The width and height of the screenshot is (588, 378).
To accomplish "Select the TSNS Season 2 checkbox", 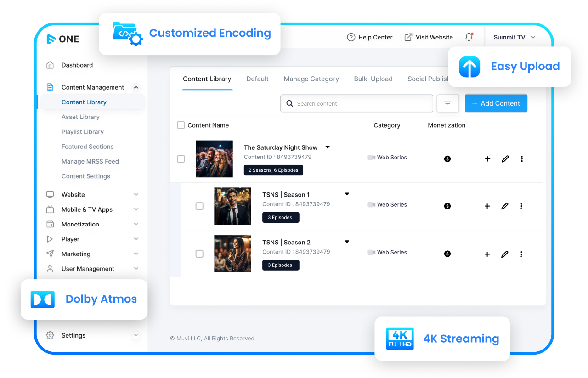I will [x=199, y=254].
